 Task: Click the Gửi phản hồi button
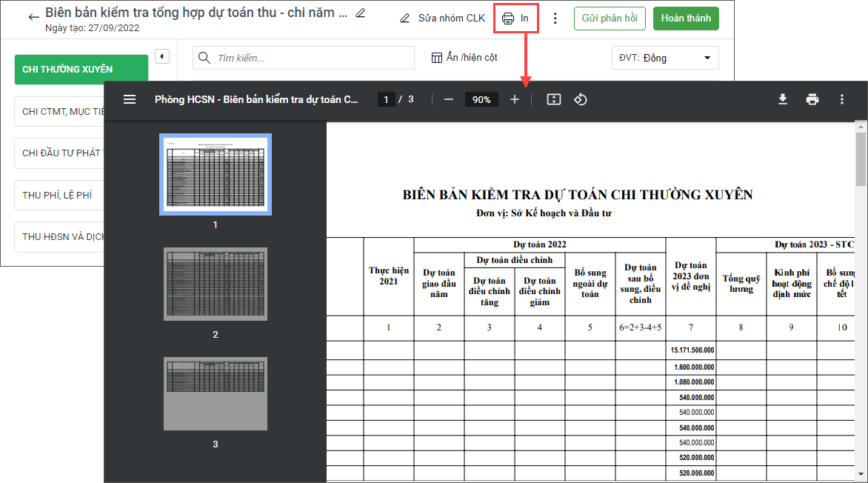[x=610, y=19]
